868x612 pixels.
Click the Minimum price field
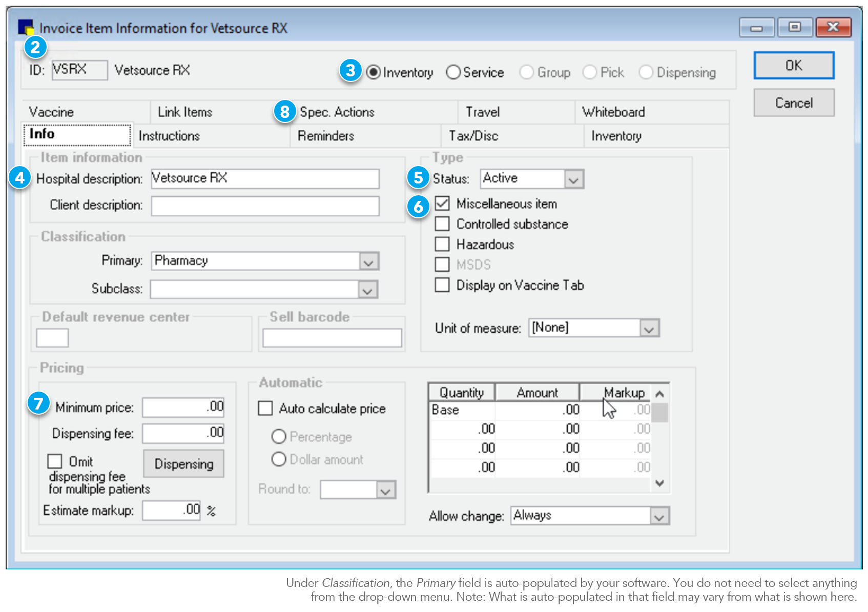coord(183,407)
